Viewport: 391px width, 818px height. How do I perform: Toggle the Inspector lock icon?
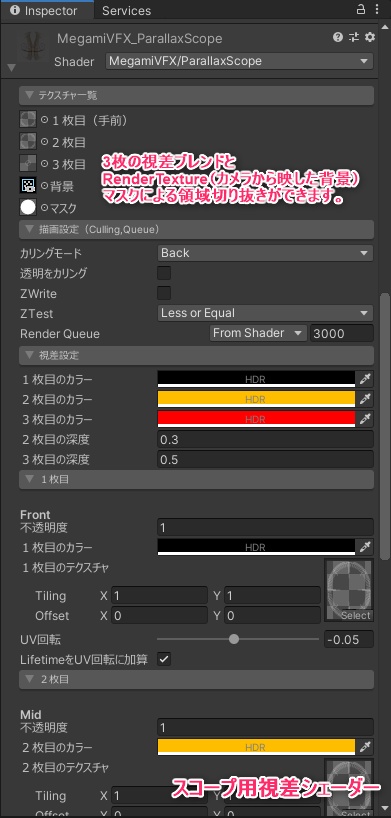pyautogui.click(x=361, y=10)
